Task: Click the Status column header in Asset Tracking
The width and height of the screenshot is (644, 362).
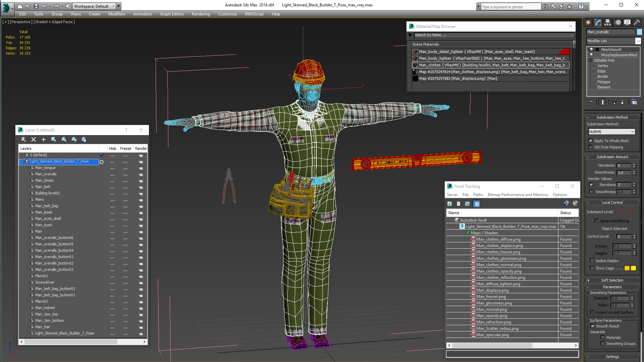Action: (x=569, y=213)
